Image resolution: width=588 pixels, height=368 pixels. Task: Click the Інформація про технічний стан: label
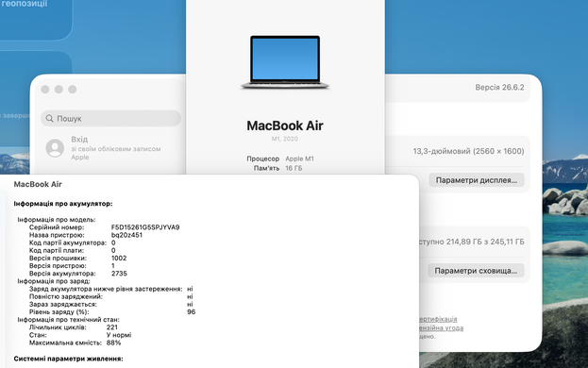pos(68,320)
